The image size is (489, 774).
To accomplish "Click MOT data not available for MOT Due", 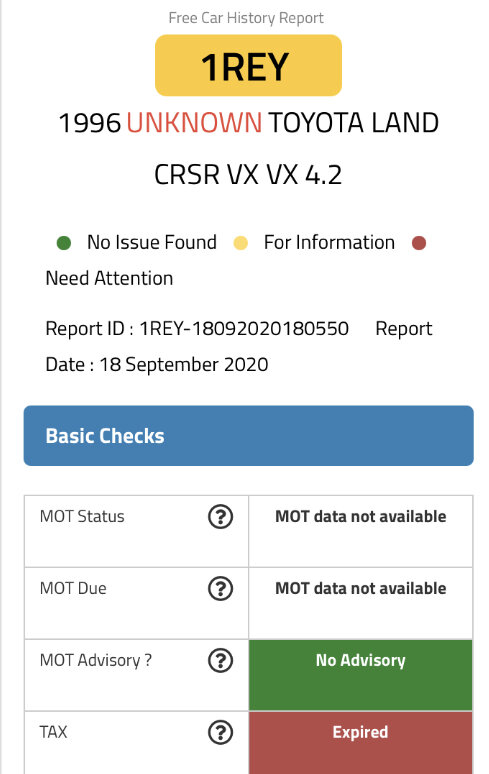I will [360, 588].
